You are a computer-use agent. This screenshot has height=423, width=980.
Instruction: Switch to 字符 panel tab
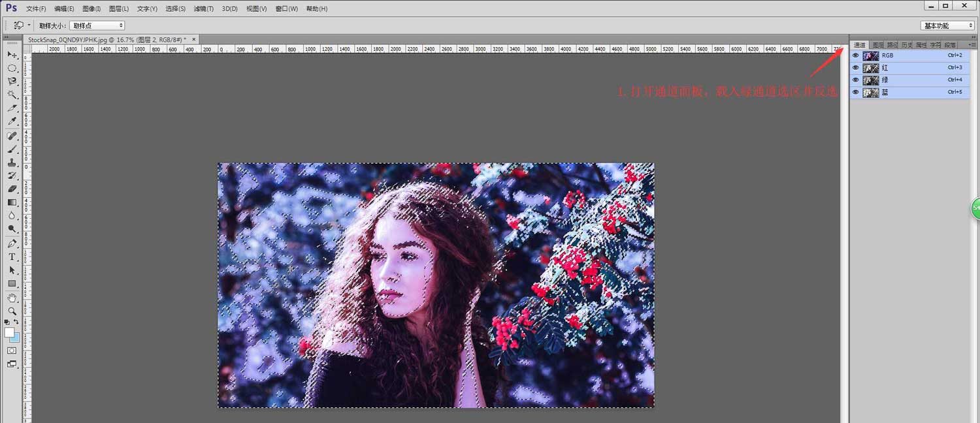pos(936,45)
